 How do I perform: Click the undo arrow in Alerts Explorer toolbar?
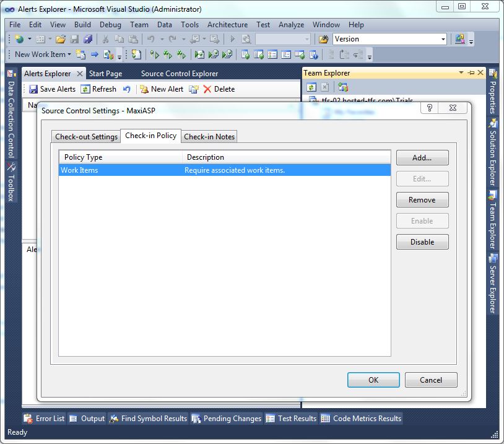coord(127,89)
